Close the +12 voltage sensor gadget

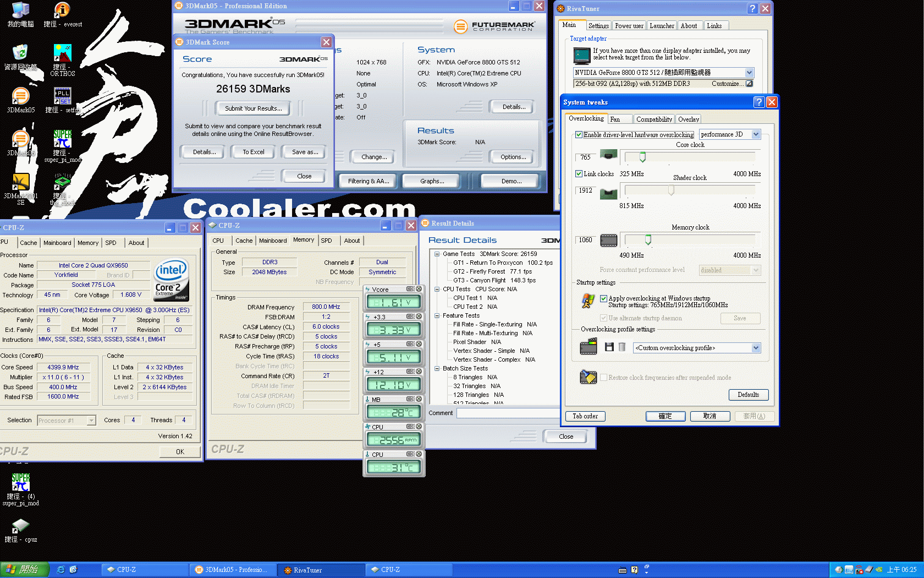pyautogui.click(x=419, y=372)
